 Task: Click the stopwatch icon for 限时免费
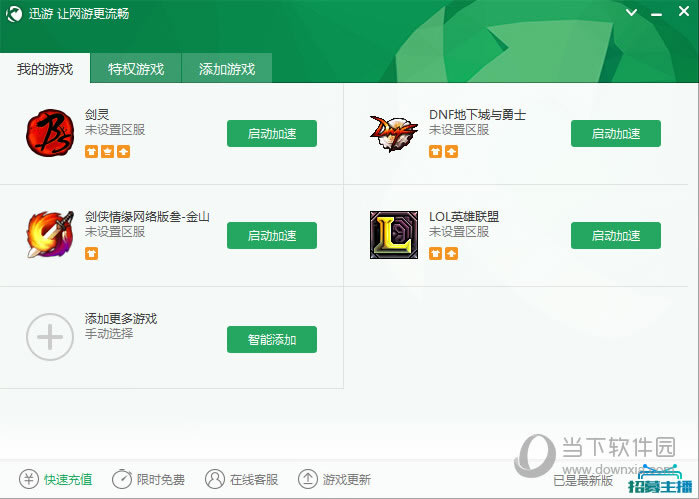click(122, 479)
